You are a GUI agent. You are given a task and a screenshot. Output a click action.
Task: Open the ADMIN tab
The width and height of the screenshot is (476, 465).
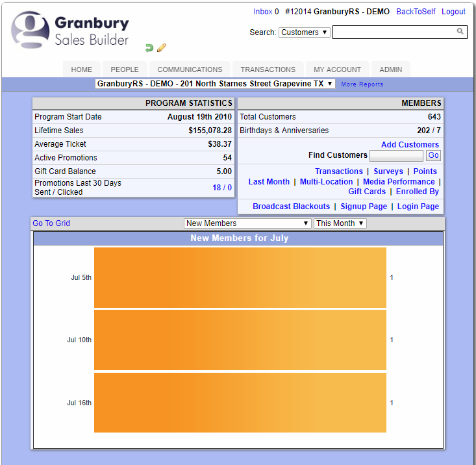pos(391,69)
